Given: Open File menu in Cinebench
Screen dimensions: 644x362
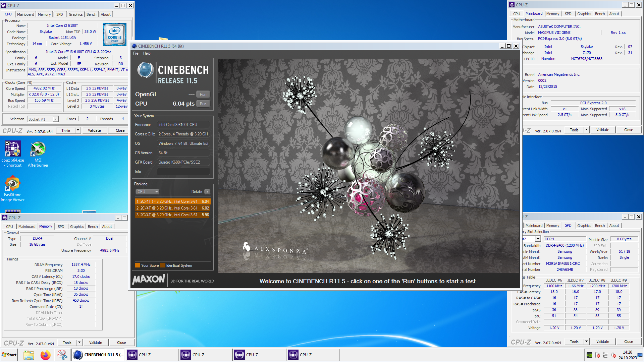Looking at the screenshot, I should (x=136, y=53).
